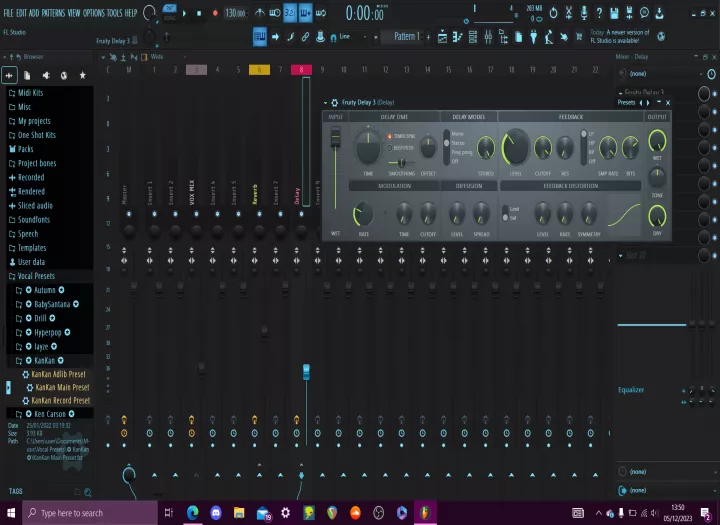The height and width of the screenshot is (525, 720).
Task: Expand the Autumn preset folder
Action: [x=40, y=290]
